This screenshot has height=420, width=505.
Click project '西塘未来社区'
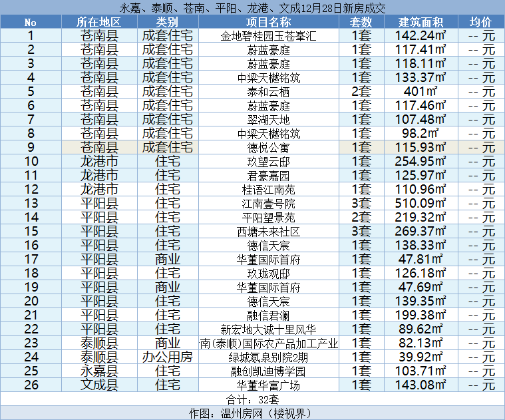[268, 232]
